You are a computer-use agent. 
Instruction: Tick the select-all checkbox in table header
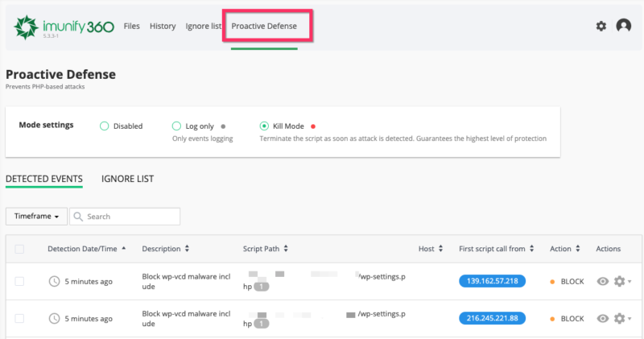click(19, 249)
